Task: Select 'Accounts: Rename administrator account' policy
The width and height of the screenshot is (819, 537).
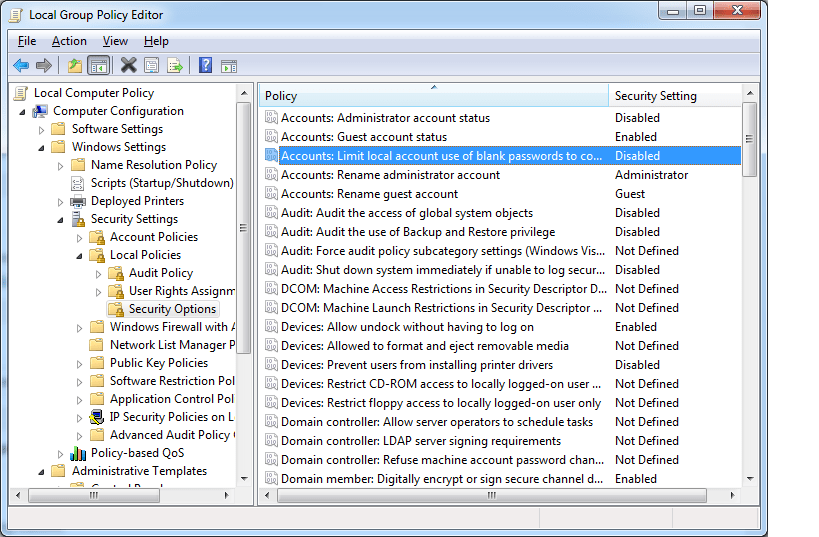Action: (x=390, y=174)
